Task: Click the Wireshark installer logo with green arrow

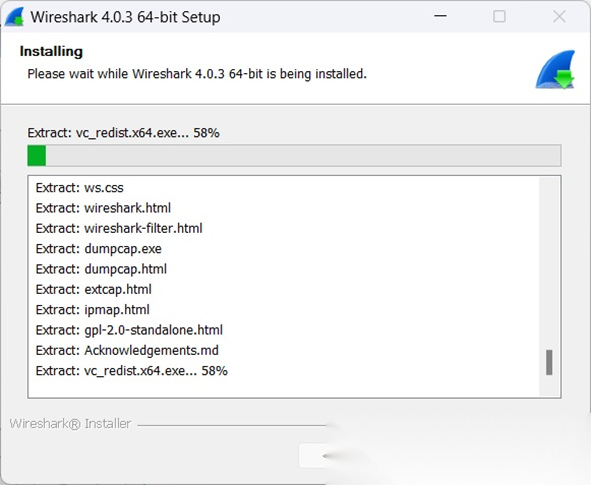Action: click(x=555, y=70)
